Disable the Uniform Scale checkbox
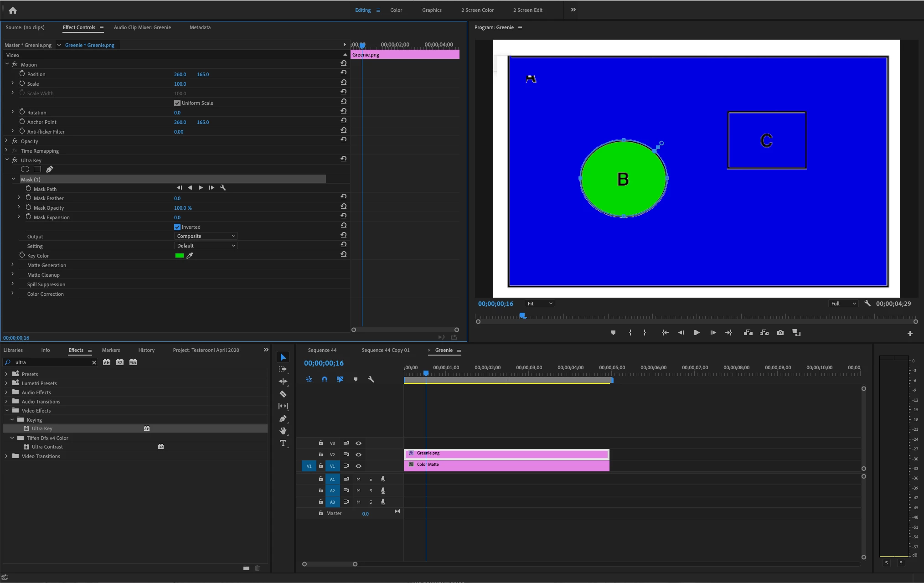This screenshot has height=583, width=924. click(177, 103)
